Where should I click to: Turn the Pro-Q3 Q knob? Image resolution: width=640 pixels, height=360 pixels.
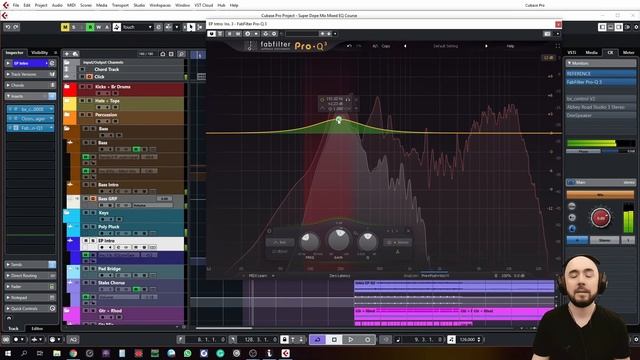(x=368, y=242)
